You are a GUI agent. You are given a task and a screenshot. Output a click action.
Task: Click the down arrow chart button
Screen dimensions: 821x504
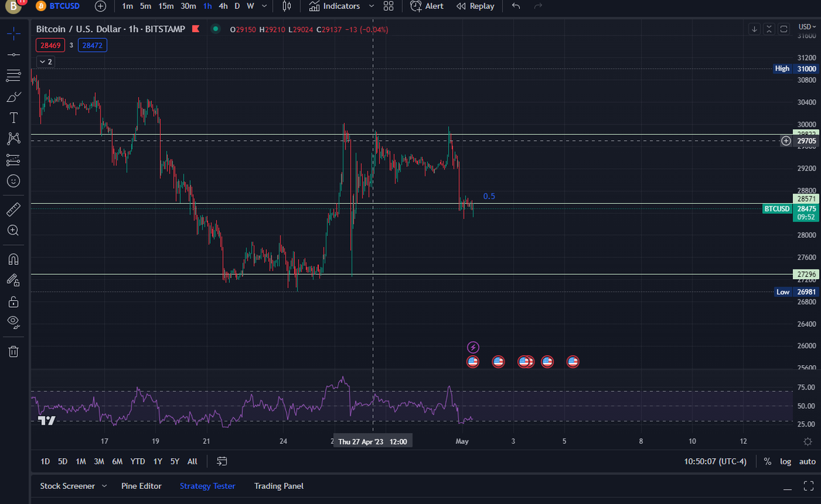[754, 29]
